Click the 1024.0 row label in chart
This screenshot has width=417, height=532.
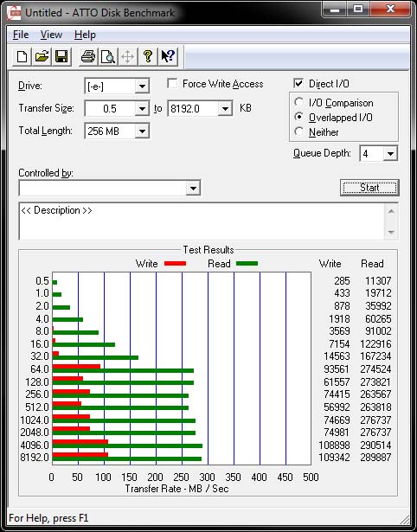tap(35, 420)
